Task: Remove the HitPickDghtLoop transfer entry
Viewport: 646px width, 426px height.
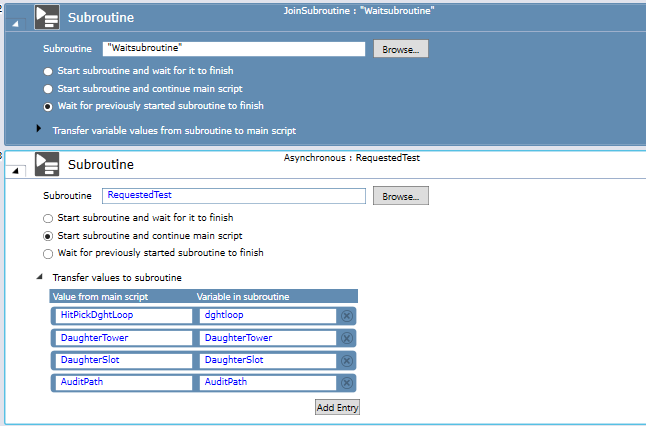Action: pos(347,315)
